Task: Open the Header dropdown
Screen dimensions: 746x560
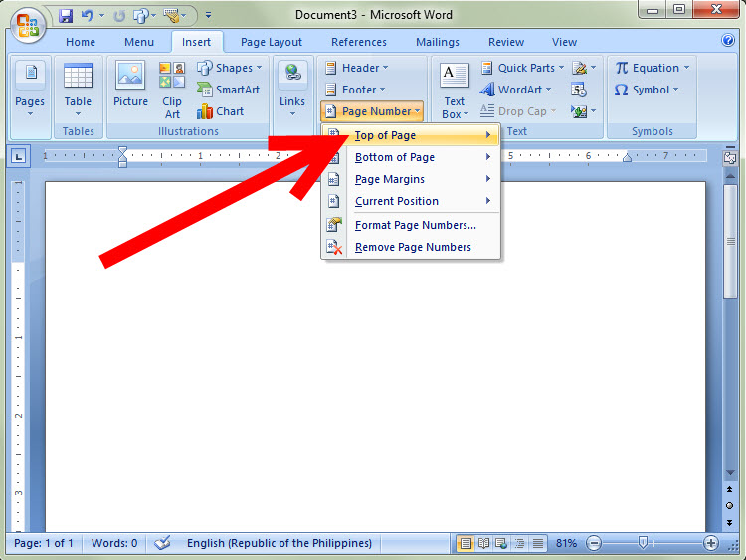Action: click(356, 68)
